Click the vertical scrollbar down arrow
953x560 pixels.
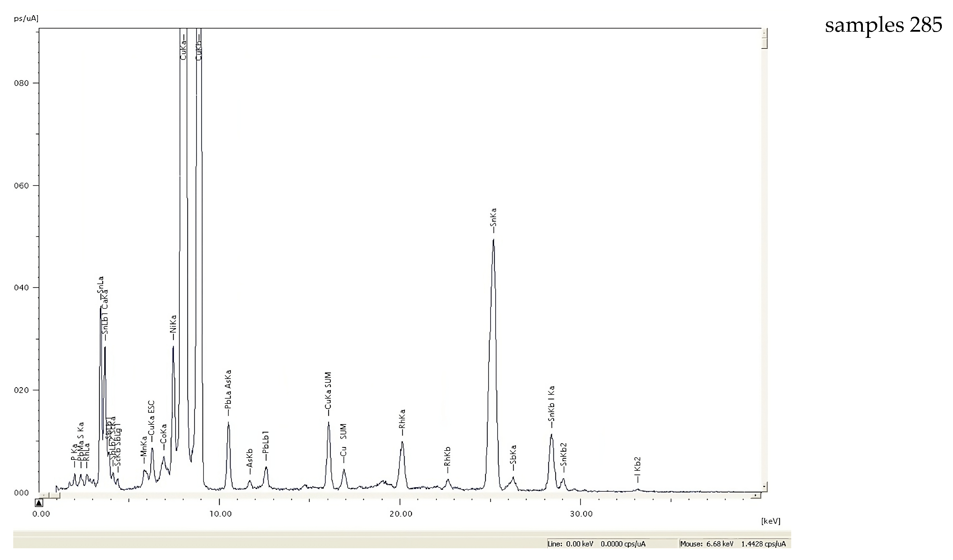[x=764, y=486]
